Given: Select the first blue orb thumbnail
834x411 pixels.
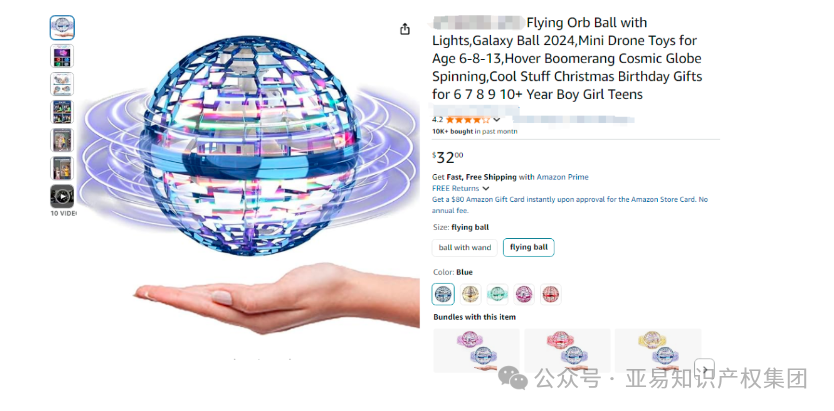Looking at the screenshot, I should tap(62, 28).
